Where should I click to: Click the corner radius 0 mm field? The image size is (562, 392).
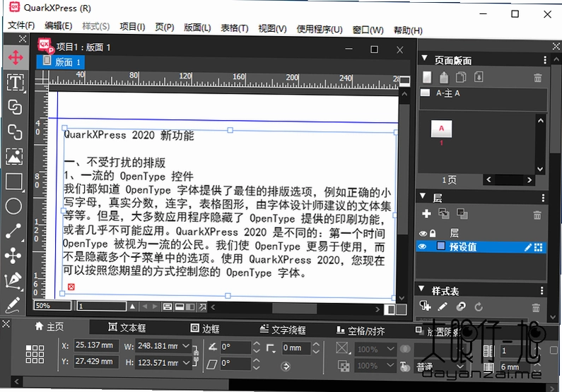(295, 348)
